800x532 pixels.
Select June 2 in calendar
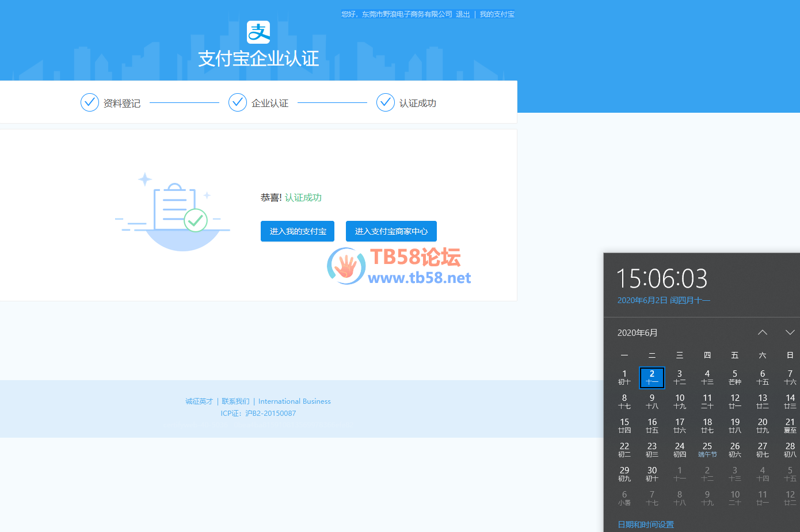click(x=652, y=378)
